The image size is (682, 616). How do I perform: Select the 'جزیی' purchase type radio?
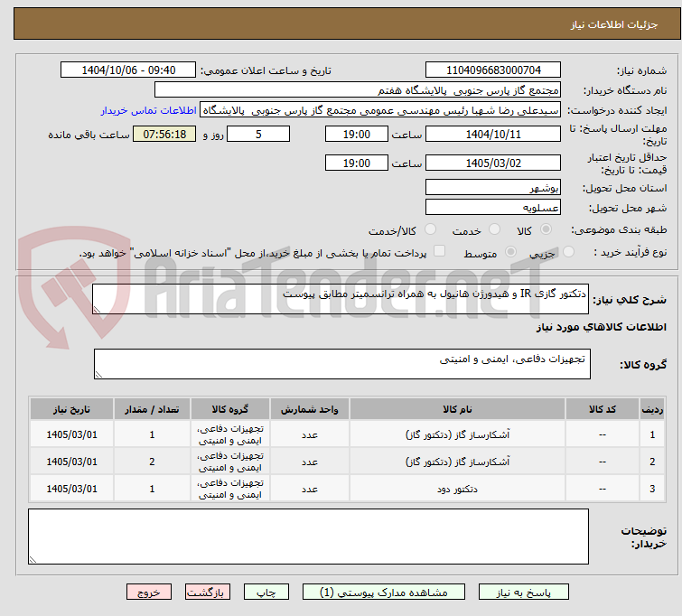pos(568,251)
